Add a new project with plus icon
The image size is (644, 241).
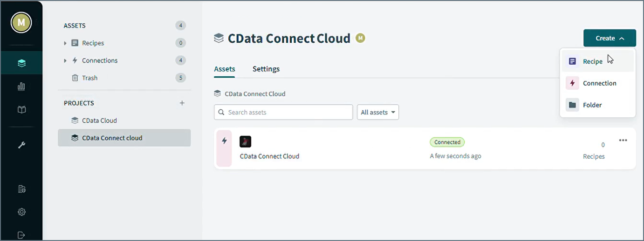tap(182, 103)
